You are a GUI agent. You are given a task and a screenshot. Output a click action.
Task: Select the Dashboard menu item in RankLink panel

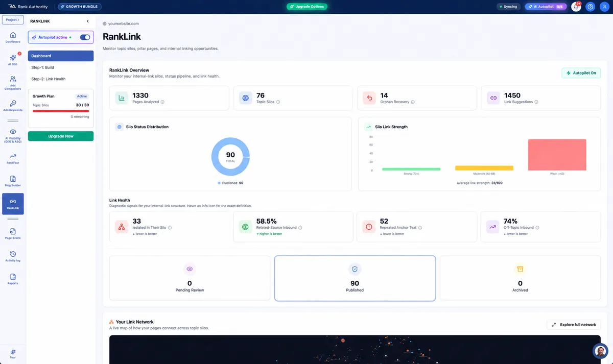point(61,56)
